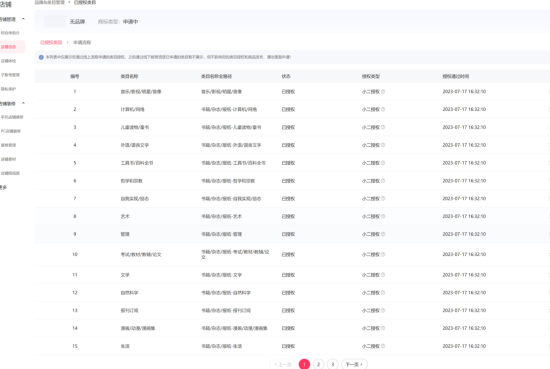
Task: Click the brand logo placeholder beside 无品牌
Action: click(55, 21)
